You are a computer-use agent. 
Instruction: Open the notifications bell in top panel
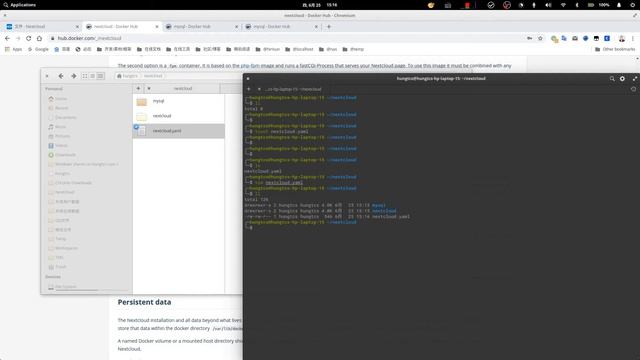(619, 5)
